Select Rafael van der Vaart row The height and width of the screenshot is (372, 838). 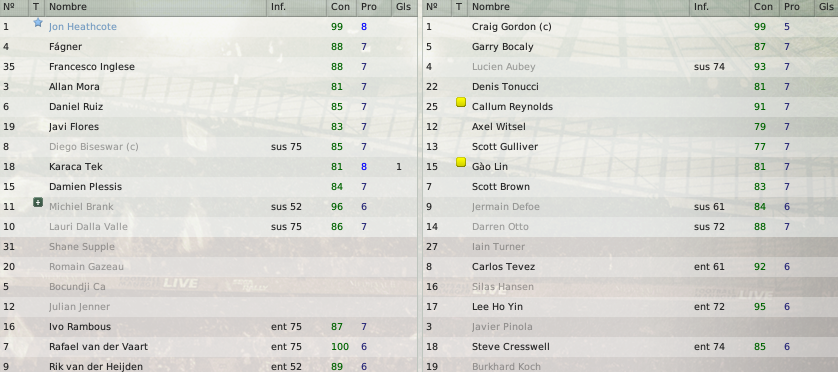[208, 347]
